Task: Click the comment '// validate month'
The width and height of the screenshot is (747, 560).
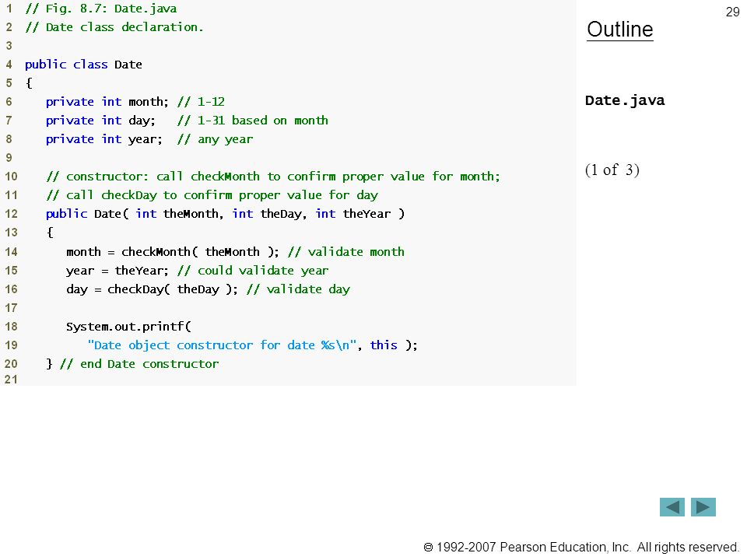Action: pyautogui.click(x=345, y=251)
